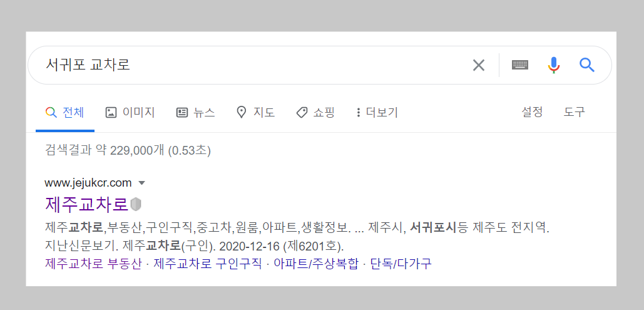This screenshot has height=310, width=644.
Task: Open the 제주교차로 result title link
Action: (x=86, y=204)
